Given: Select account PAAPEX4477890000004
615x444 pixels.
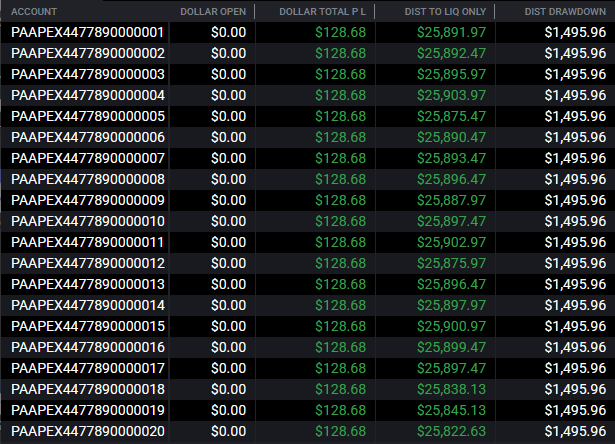Looking at the screenshot, I should (87, 95).
